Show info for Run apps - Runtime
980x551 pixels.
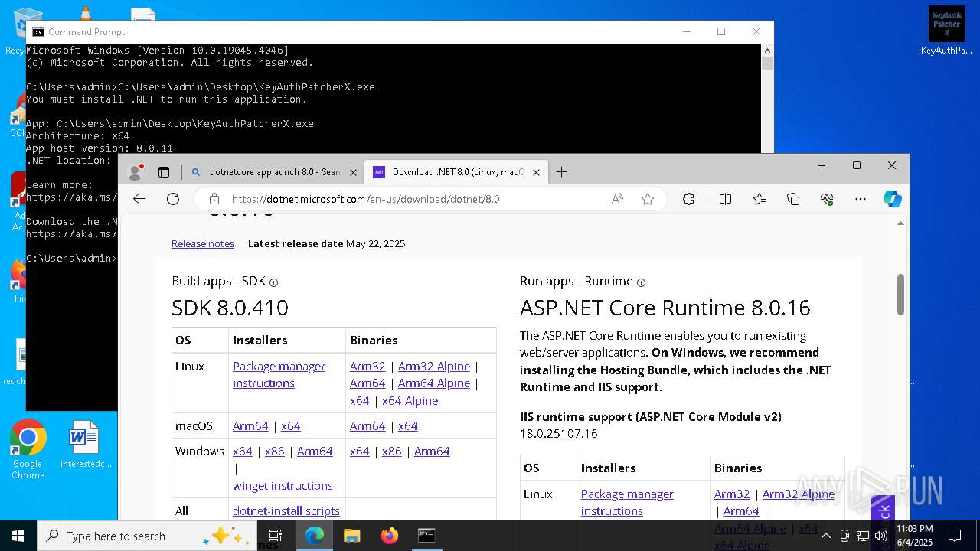(x=641, y=282)
